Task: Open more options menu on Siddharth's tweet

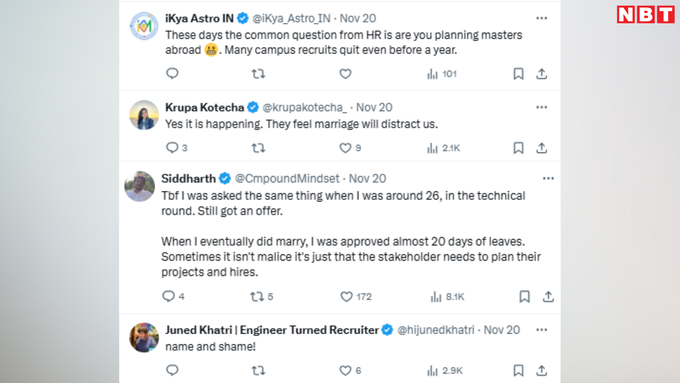Action: tap(548, 178)
